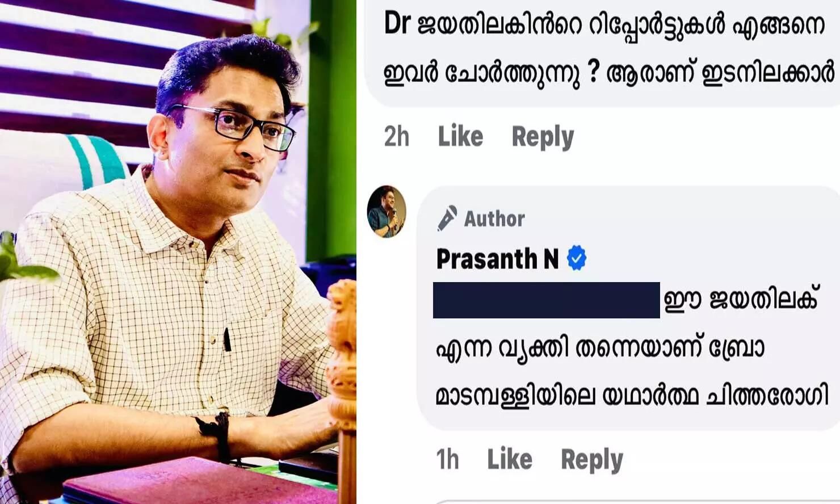Viewport: 840px width, 504px height.
Task: Click the word Dr starting the comment
Action: [397, 24]
